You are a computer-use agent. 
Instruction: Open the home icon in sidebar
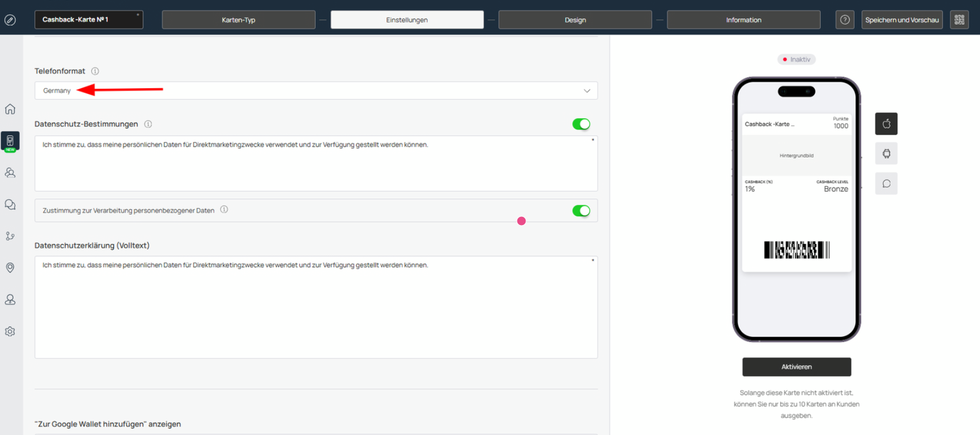pyautogui.click(x=10, y=109)
